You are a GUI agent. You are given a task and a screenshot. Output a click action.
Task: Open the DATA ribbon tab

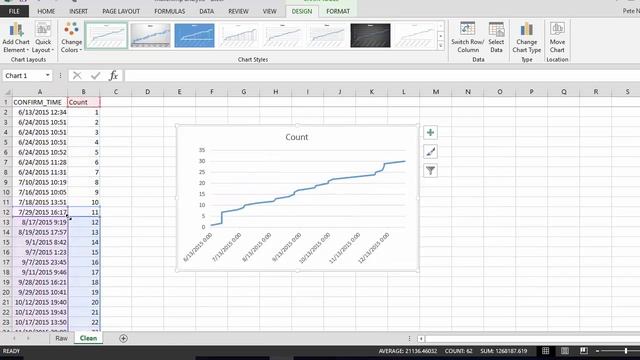tap(207, 11)
